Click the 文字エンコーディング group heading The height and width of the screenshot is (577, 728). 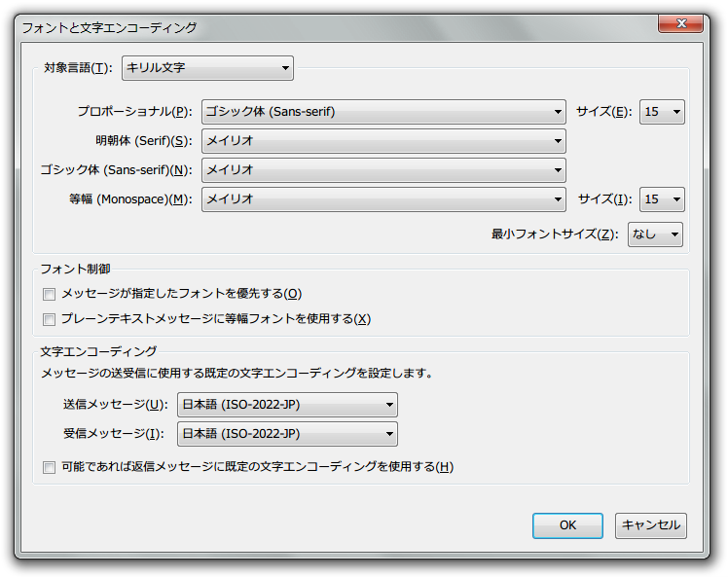[x=99, y=351]
